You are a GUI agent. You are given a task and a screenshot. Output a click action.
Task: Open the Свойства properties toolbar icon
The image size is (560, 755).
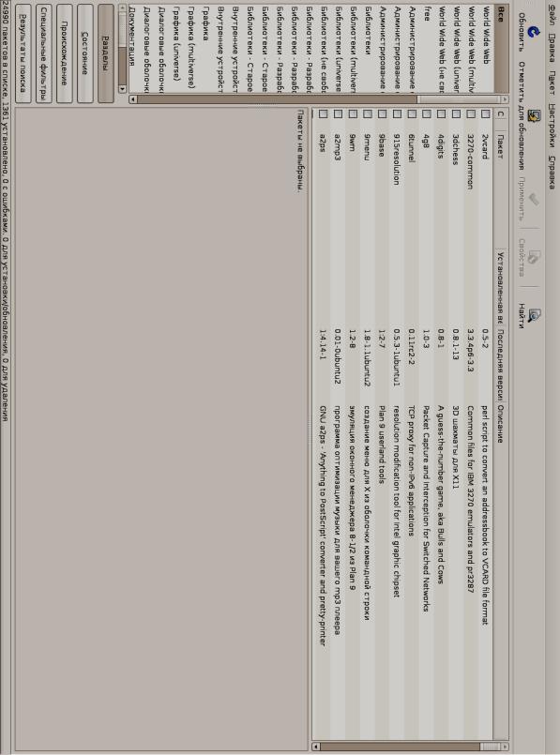(533, 257)
